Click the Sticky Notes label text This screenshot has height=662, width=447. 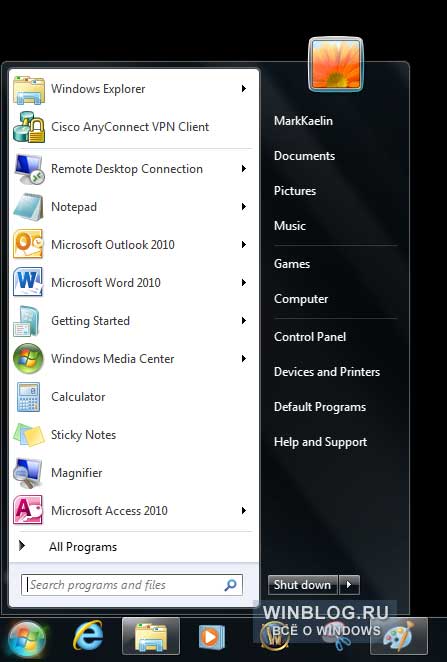coord(83,435)
